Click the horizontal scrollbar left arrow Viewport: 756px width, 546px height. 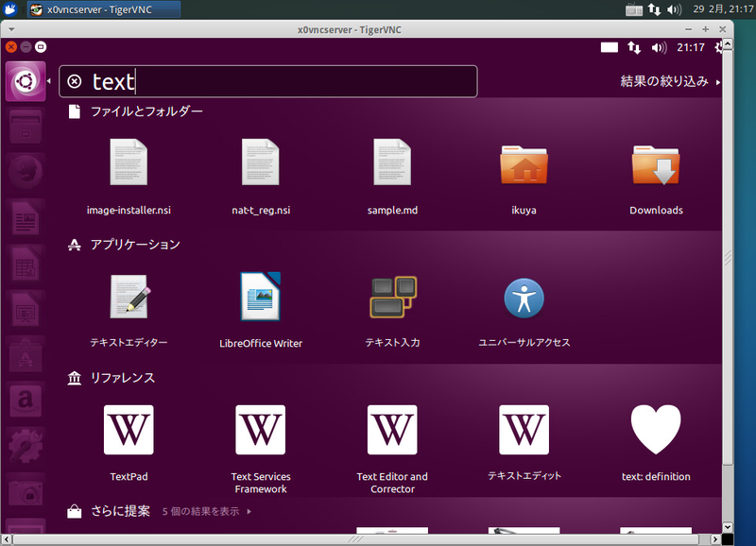point(7,539)
